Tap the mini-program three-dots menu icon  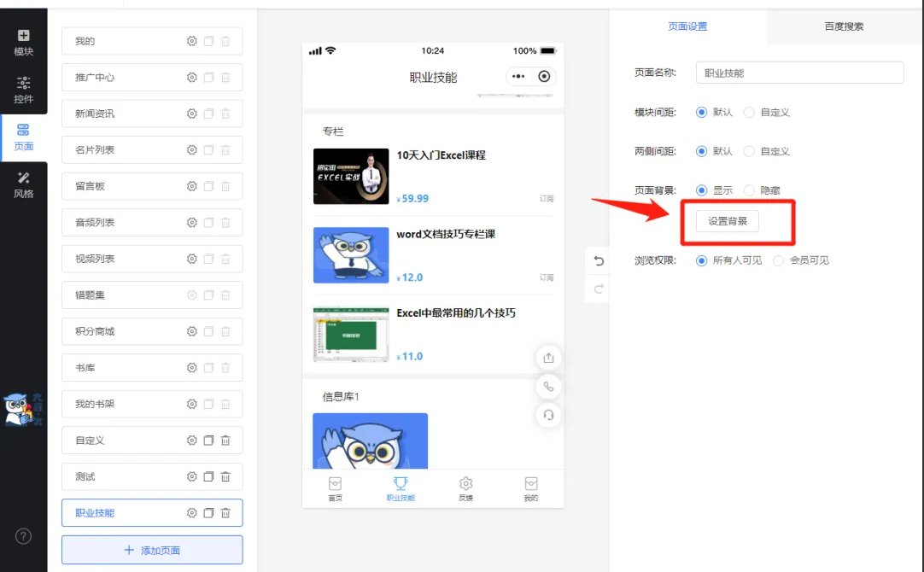tap(518, 77)
